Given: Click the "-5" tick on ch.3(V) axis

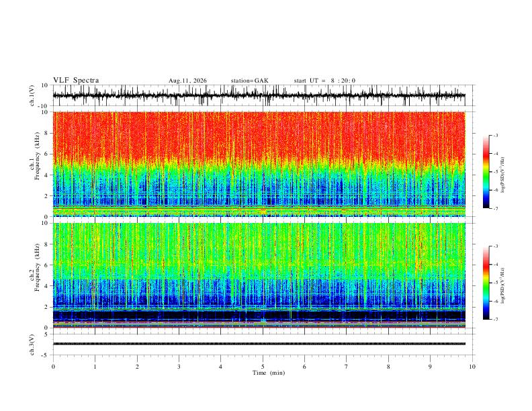Looking at the screenshot, I should pyautogui.click(x=45, y=355).
